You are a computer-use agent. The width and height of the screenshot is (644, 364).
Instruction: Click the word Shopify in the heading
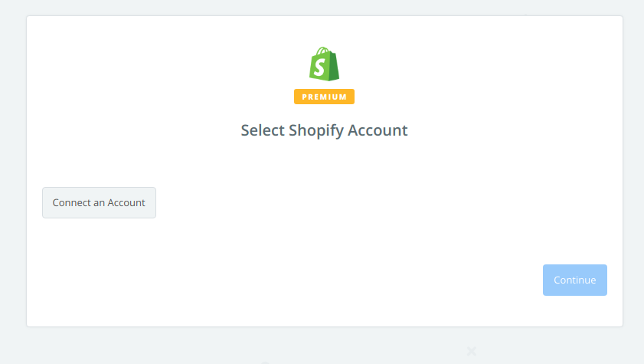point(315,130)
